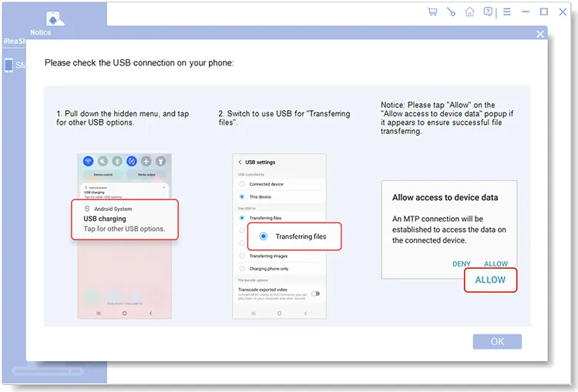
Task: Tap the Bluetooth quick setting icon
Action: [117, 161]
